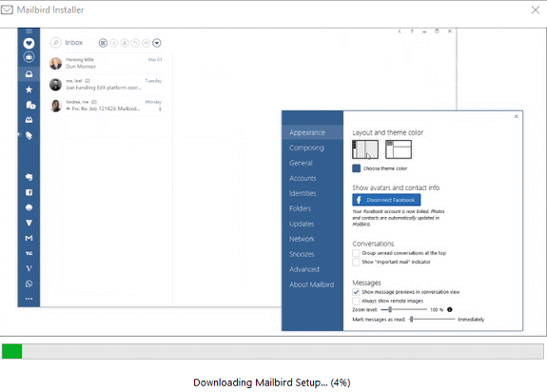Select the Appearance settings tab

pos(313,132)
